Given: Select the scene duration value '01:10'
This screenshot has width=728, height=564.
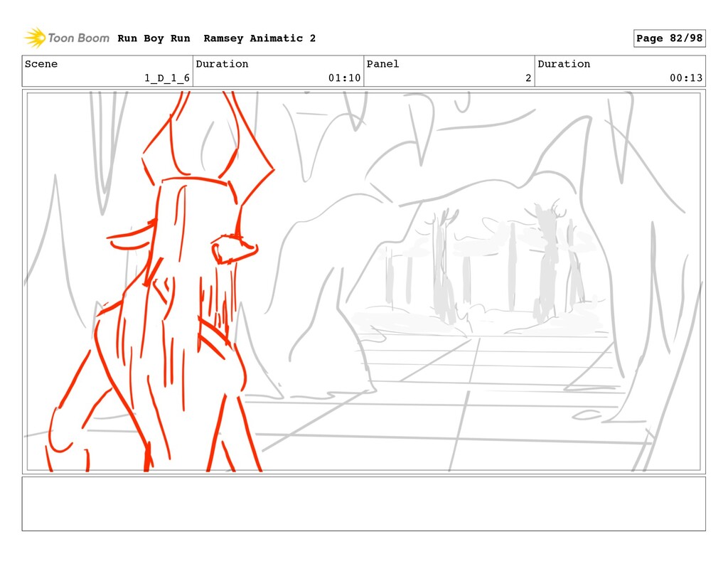Looking at the screenshot, I should tap(345, 78).
